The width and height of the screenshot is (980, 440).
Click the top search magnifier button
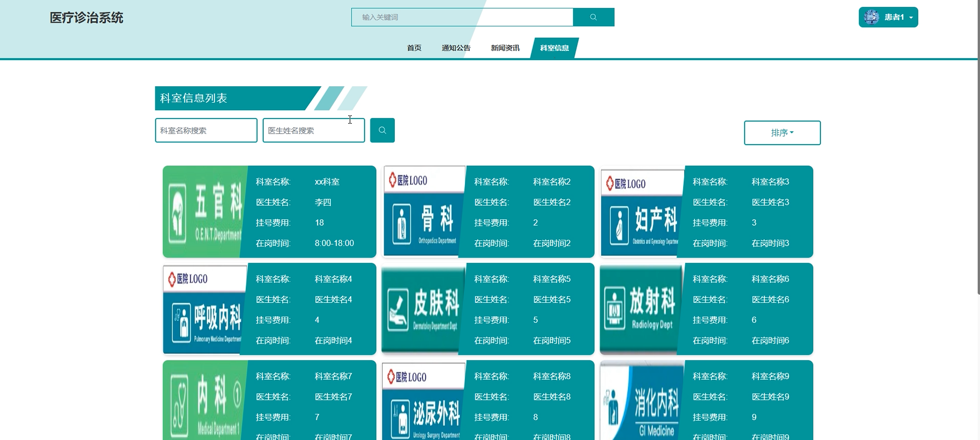point(593,17)
